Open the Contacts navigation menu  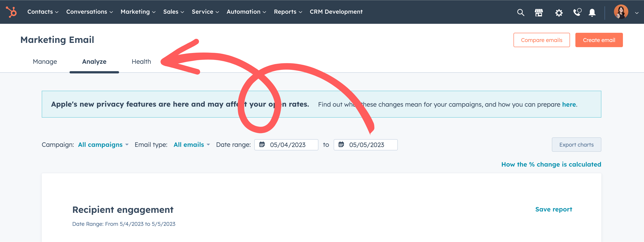(43, 12)
